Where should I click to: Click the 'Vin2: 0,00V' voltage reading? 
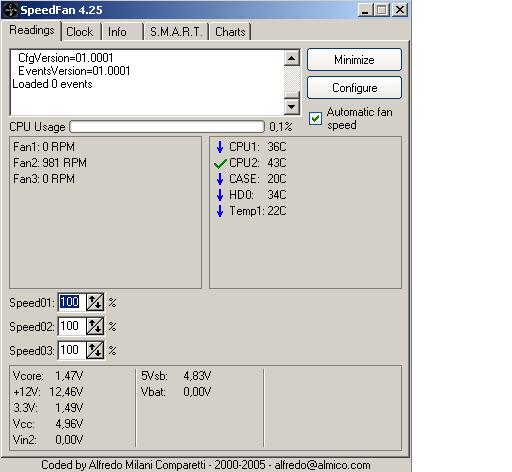point(48,440)
